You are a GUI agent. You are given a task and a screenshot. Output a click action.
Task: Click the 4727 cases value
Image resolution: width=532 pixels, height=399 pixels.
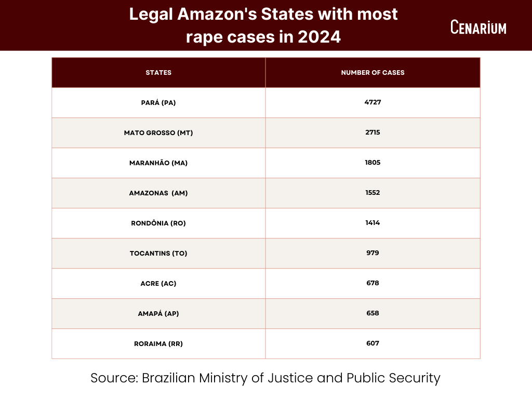click(x=373, y=102)
